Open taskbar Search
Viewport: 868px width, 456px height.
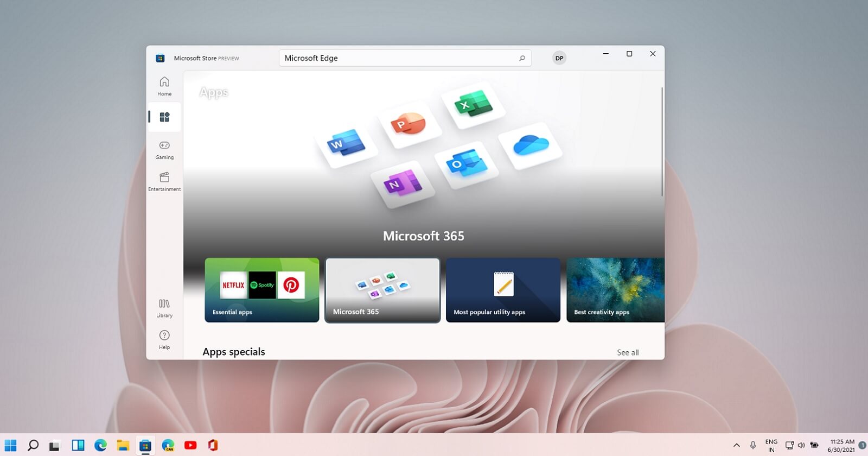33,445
